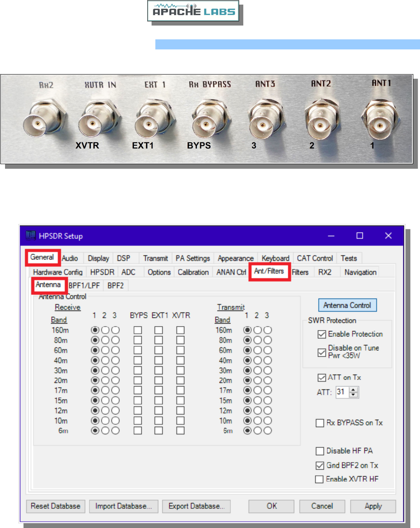This screenshot has width=420, height=528.
Task: Check XVTR for 10m receive
Action: click(180, 420)
